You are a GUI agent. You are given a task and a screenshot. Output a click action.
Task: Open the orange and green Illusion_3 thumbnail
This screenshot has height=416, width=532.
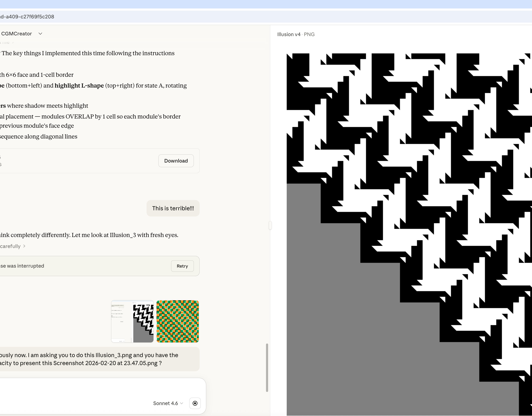[178, 321]
